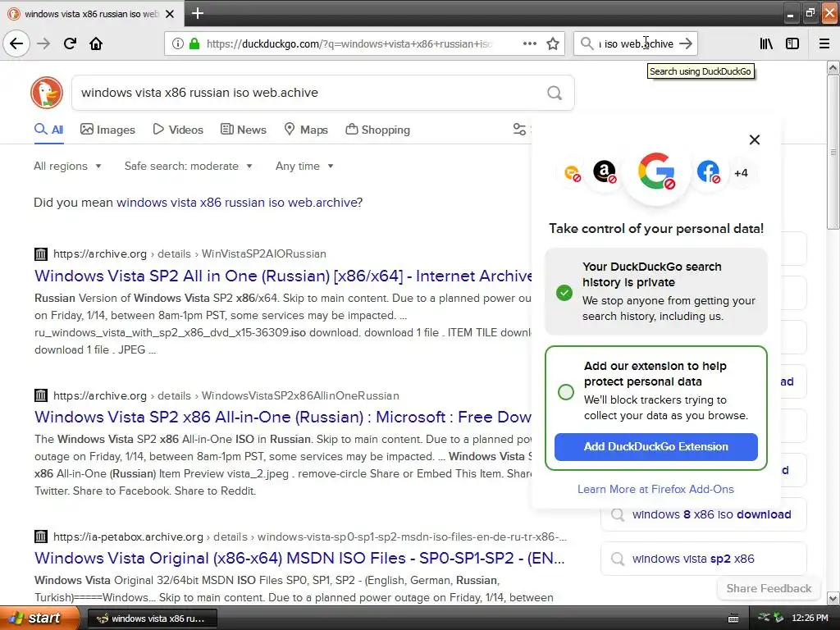The height and width of the screenshot is (630, 840).
Task: Click the search bar magnifier icon
Action: [x=587, y=43]
